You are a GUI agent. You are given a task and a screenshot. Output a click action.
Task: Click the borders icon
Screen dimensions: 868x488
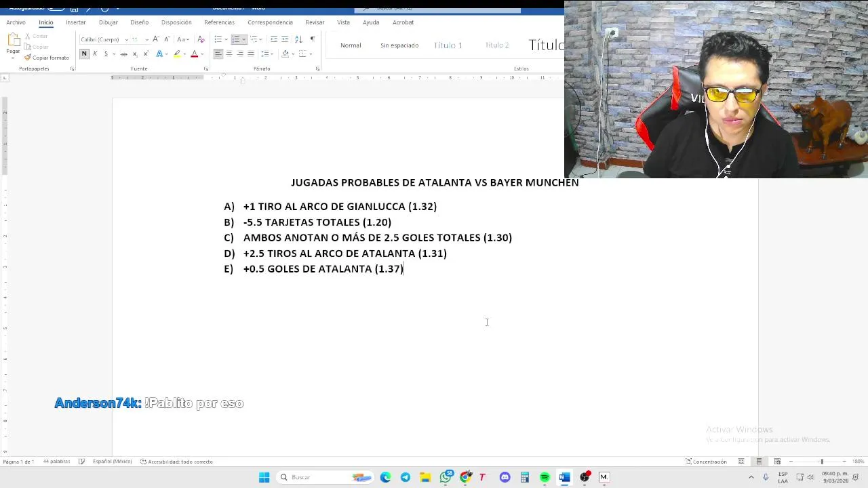point(302,54)
